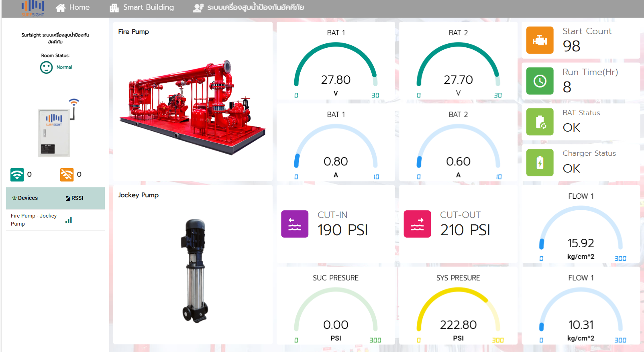The height and width of the screenshot is (352, 644).
Task: Click the RSSI column header
Action: pyautogui.click(x=75, y=198)
